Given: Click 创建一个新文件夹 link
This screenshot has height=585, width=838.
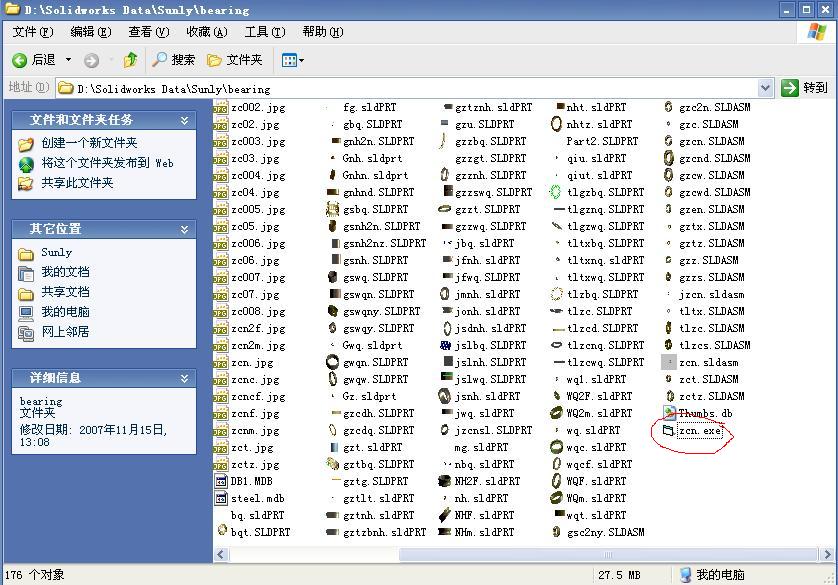Looking at the screenshot, I should [89, 143].
